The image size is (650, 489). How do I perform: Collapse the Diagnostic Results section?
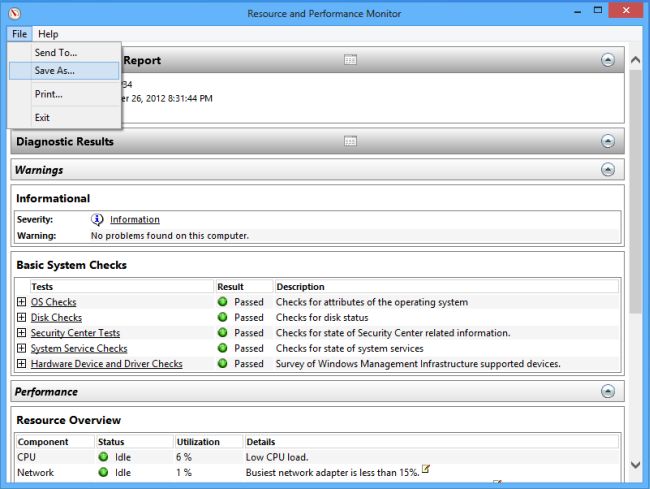point(608,141)
